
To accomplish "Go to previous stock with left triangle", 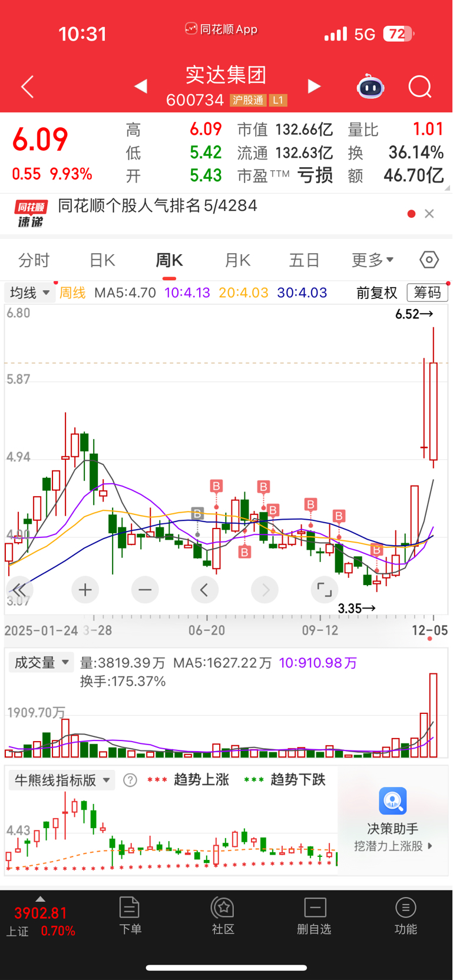I will 140,87.
